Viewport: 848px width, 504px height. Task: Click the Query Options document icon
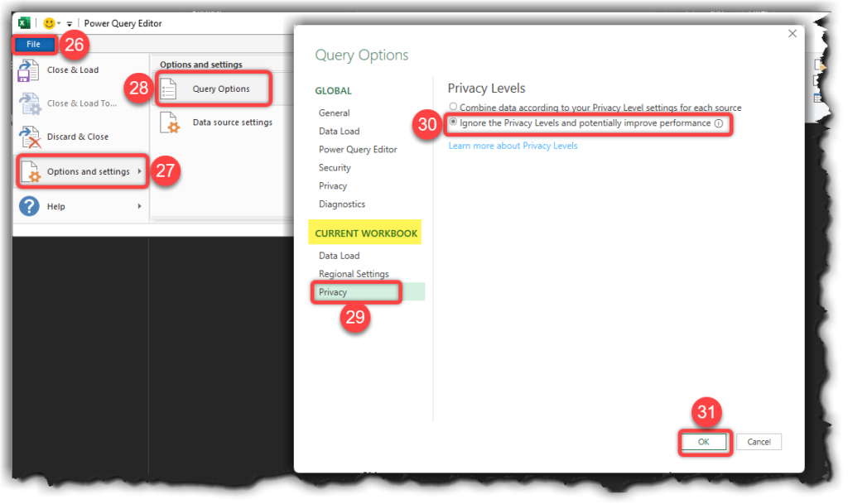(x=168, y=89)
